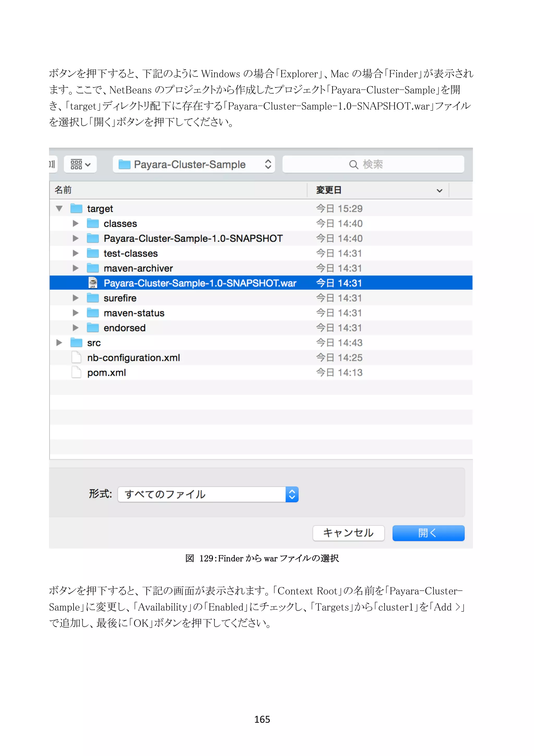This screenshot has height=756, width=534.
Task: Click the sort direction chevron in the 変更日 header
Action: (439, 191)
